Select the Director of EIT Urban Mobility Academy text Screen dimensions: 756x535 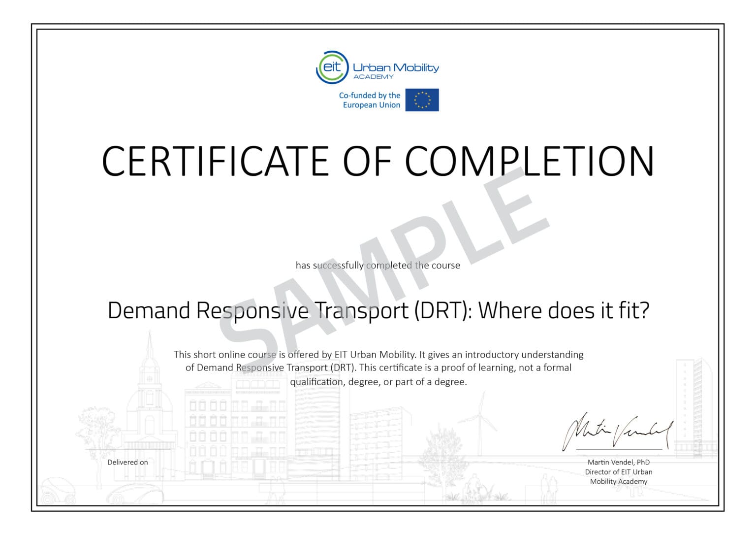pyautogui.click(x=619, y=476)
